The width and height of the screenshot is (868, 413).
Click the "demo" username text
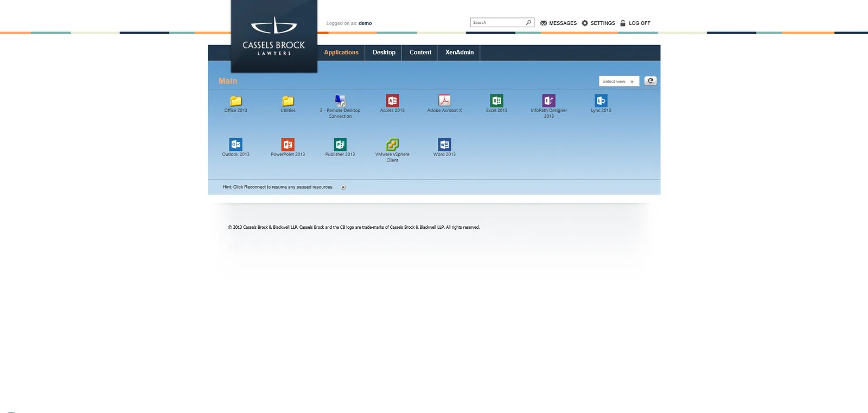365,23
